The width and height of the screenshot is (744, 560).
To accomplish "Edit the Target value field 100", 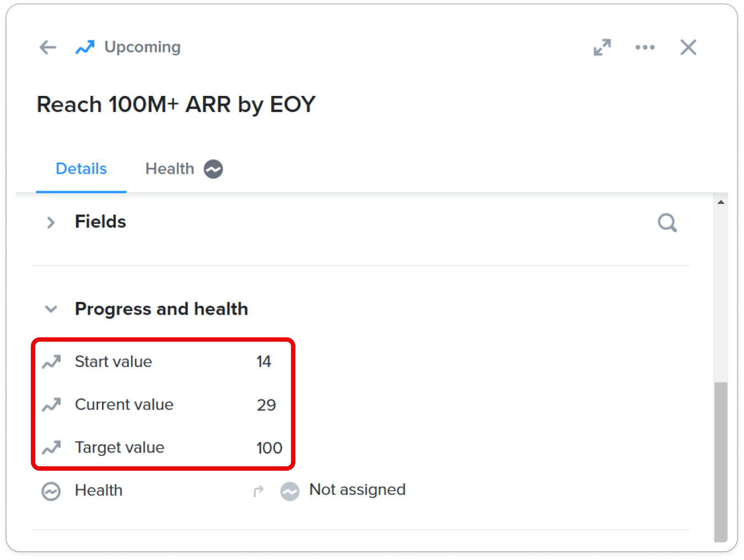I will tap(269, 448).
